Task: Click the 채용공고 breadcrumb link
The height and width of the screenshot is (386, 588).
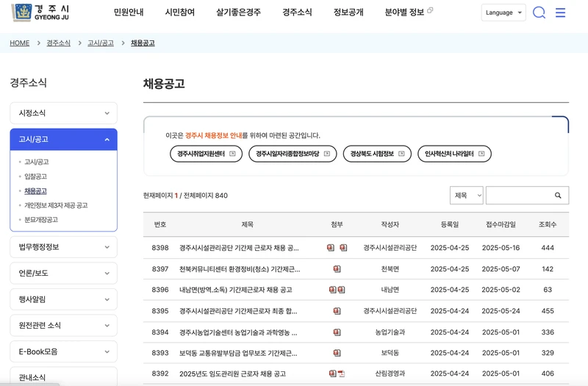Action: point(143,43)
